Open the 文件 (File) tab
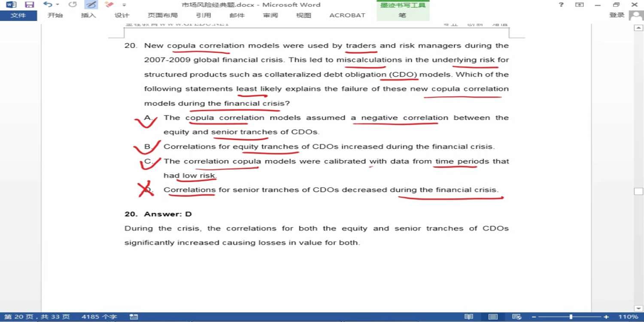Screen dimensions: 644x322 [18, 15]
